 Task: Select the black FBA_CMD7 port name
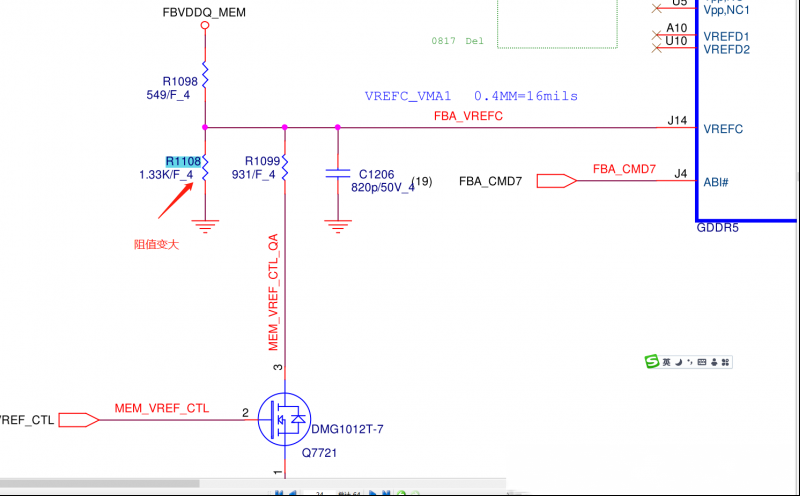pyautogui.click(x=490, y=181)
